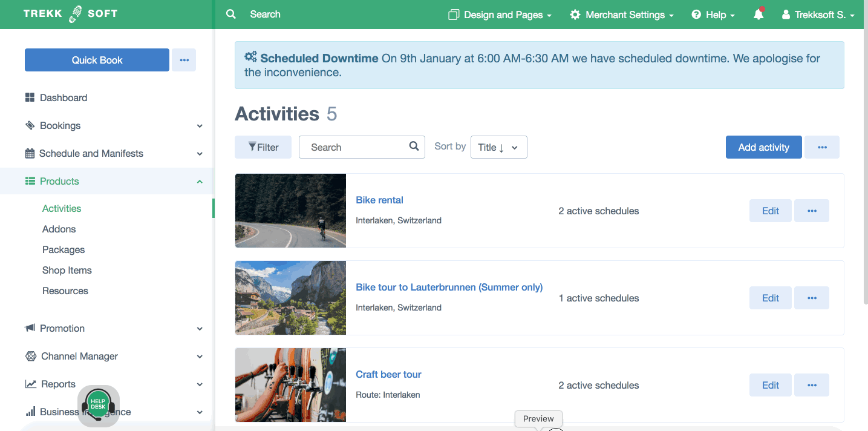
Task: Collapse the Products section
Action: 200,182
